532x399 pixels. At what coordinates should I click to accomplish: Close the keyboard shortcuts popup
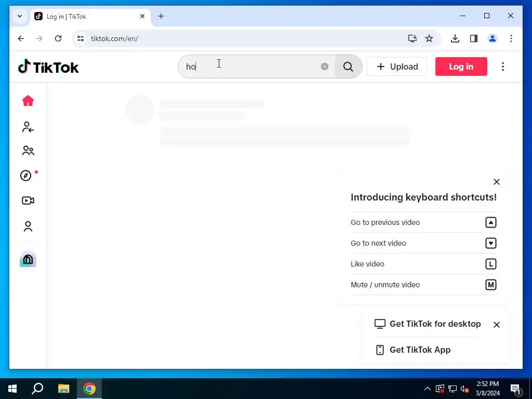(496, 182)
